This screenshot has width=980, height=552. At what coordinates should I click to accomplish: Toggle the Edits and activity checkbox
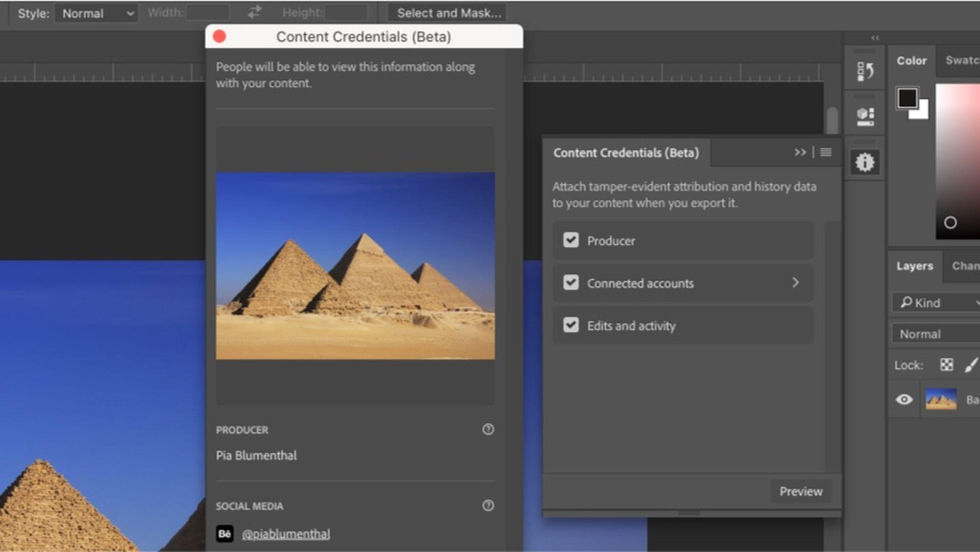pos(570,325)
